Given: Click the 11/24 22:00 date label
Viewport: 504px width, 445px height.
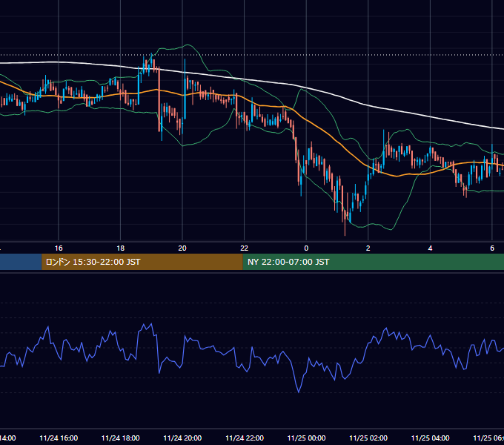Looking at the screenshot, I should [245, 438].
